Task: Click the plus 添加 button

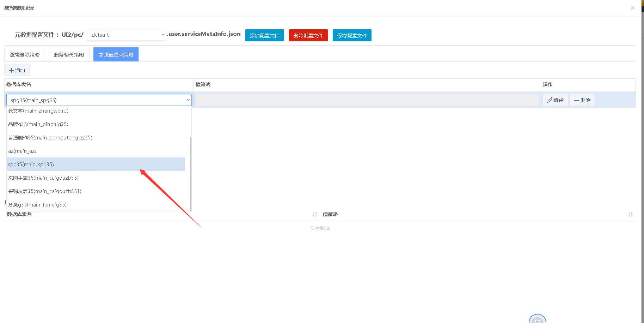Action: pos(17,70)
